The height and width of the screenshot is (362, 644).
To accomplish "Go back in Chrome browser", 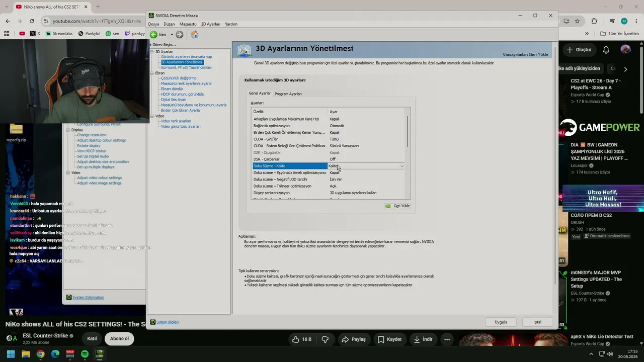I will point(8,21).
